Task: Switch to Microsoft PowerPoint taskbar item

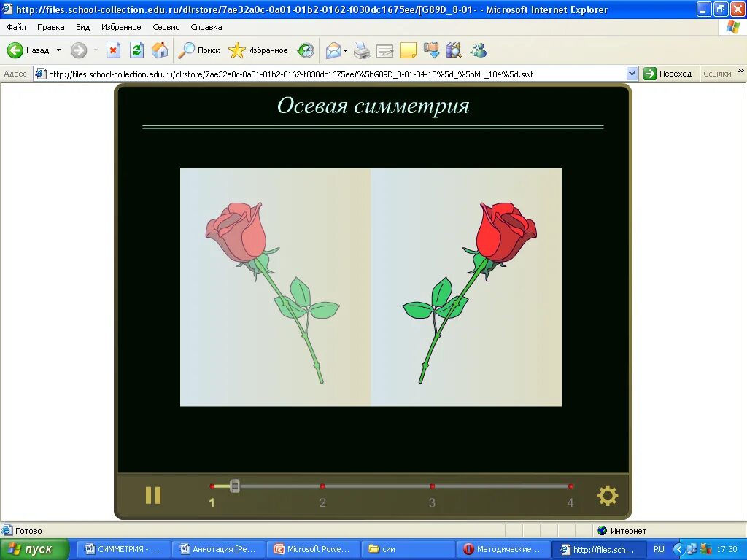Action: pyautogui.click(x=312, y=550)
